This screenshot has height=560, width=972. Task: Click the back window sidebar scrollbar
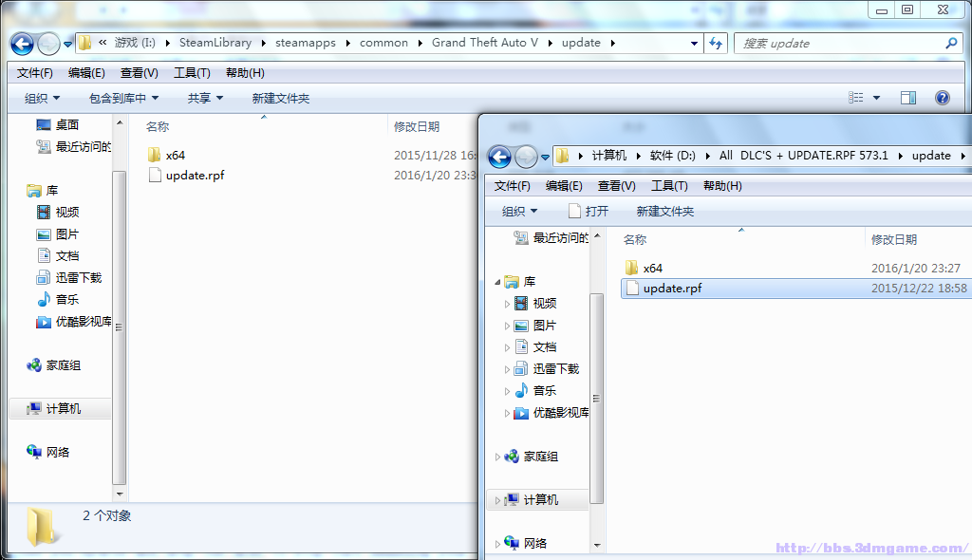pos(119,327)
